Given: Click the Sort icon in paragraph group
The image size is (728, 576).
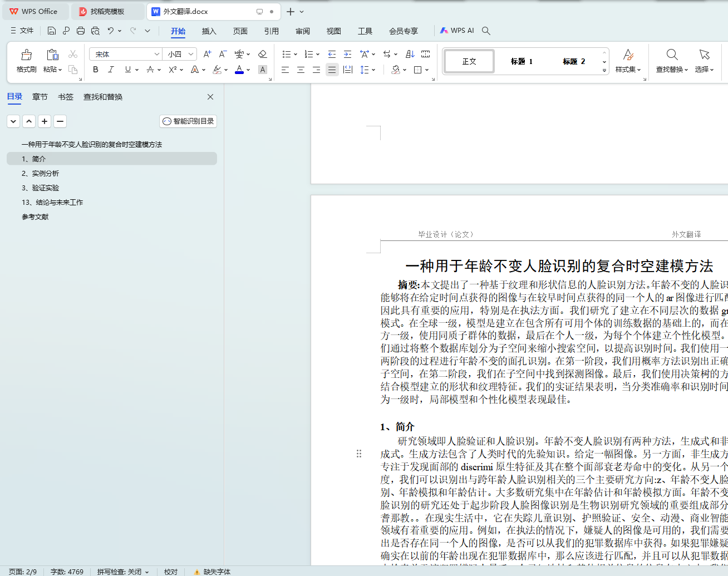Looking at the screenshot, I should tap(410, 54).
